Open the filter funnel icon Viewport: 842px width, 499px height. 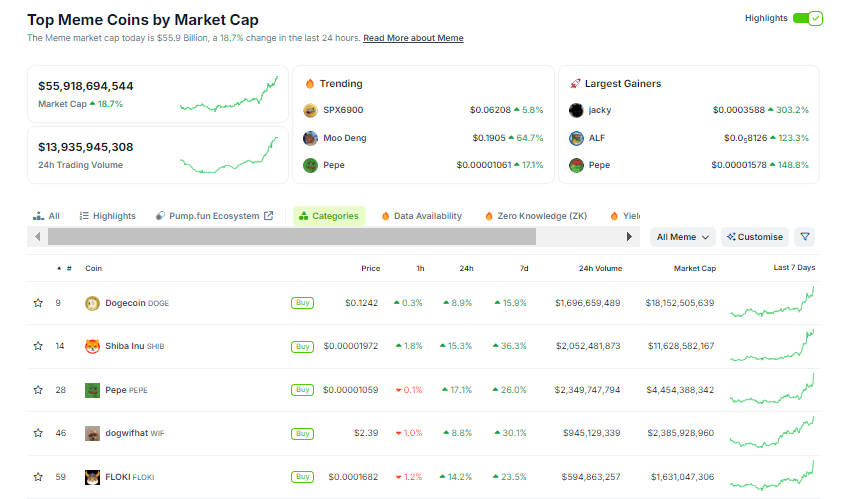(804, 237)
